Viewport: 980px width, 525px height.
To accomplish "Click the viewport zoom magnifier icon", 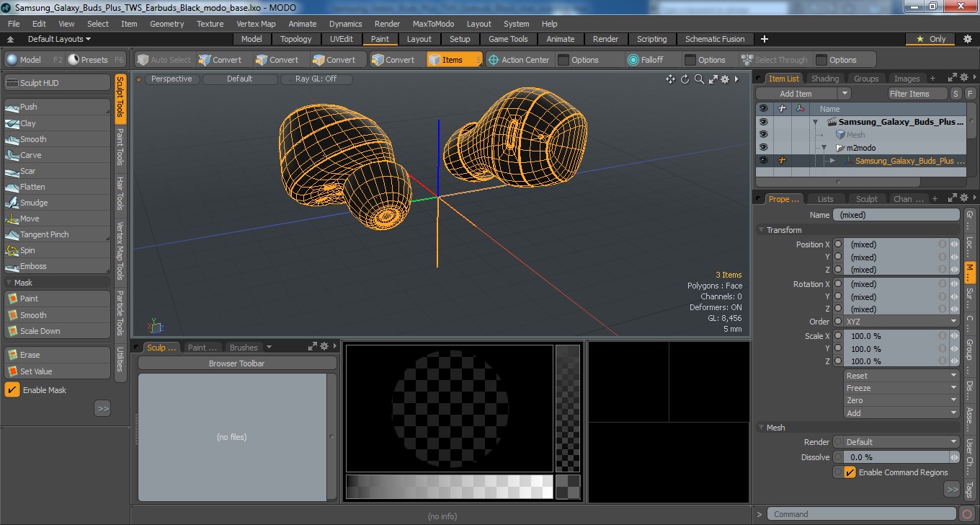I will 699,79.
